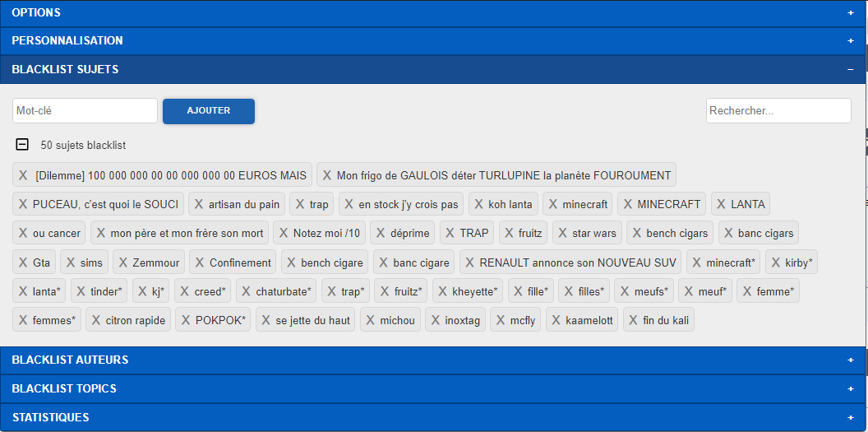868x432 pixels.
Task: Collapse the Blacklist Sujets section
Action: click(851, 70)
